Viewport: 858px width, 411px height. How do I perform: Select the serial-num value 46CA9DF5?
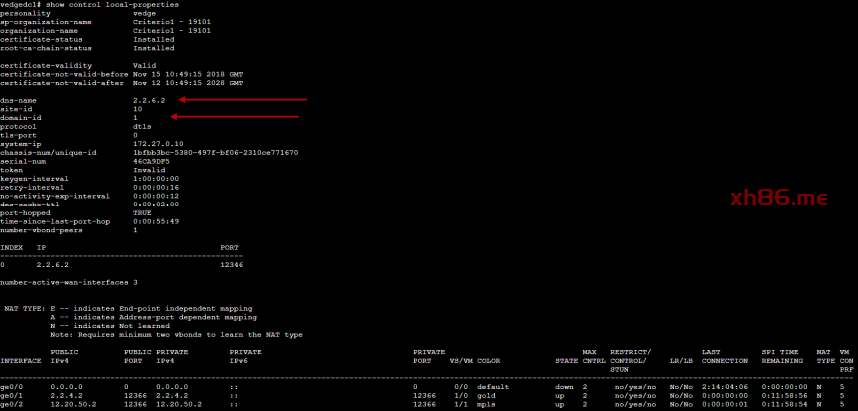coord(151,161)
